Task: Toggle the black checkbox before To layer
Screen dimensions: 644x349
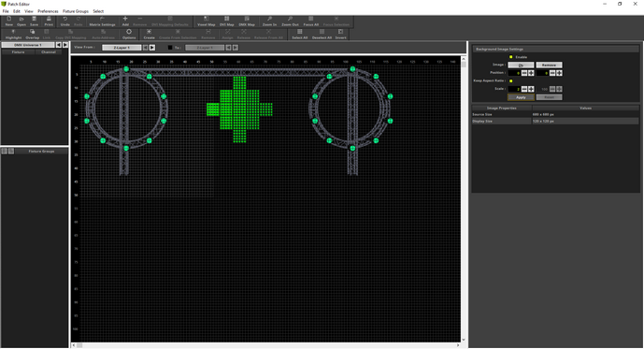Action: tap(170, 48)
